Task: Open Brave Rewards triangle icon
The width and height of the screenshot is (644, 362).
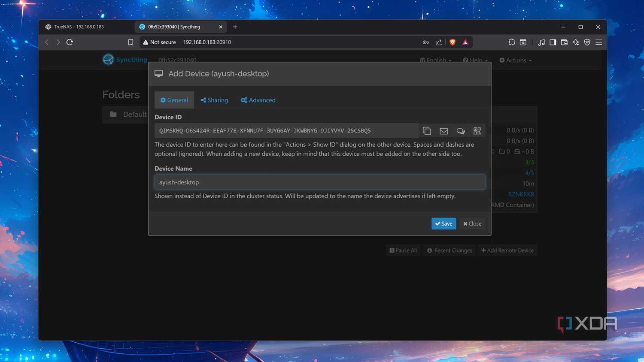Action: [465, 42]
